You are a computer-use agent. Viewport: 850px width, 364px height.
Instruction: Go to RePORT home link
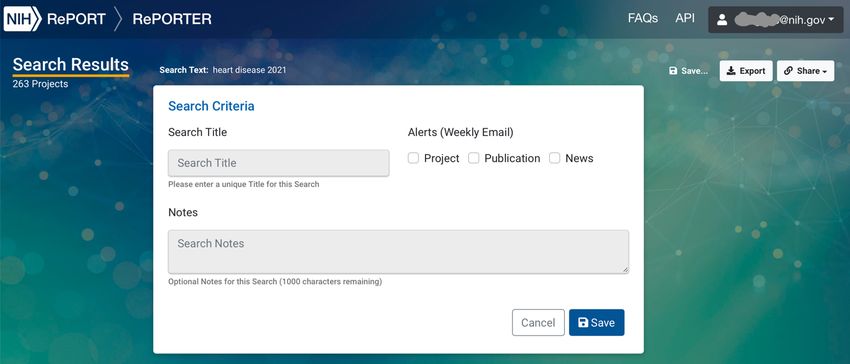pyautogui.click(x=76, y=19)
